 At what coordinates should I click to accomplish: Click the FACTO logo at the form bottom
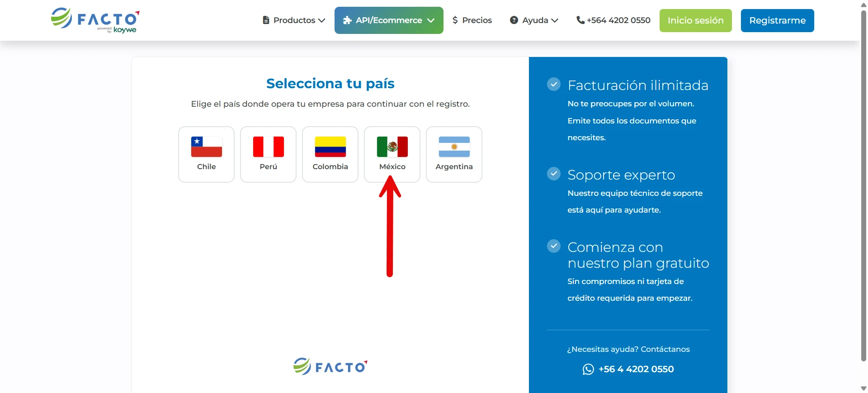330,366
